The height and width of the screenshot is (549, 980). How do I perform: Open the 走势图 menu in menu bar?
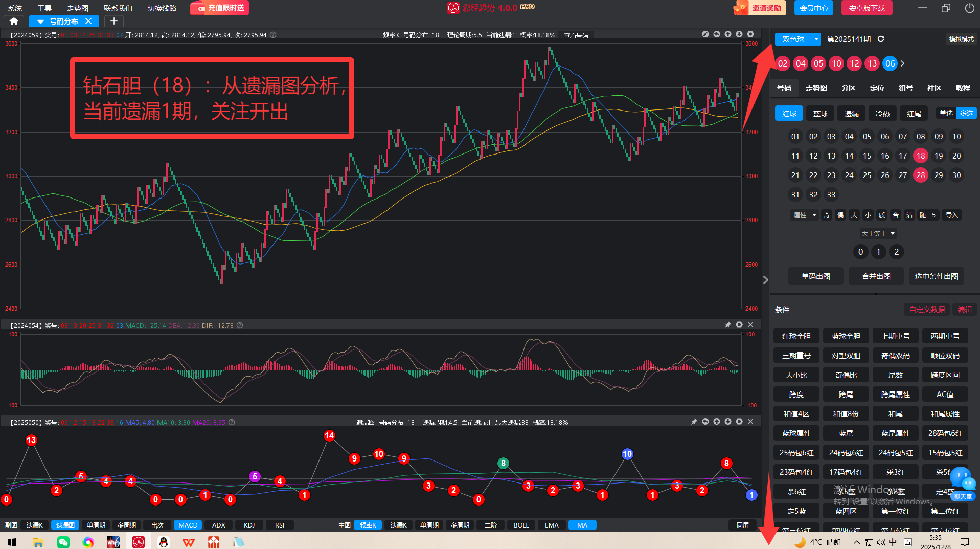pos(78,8)
